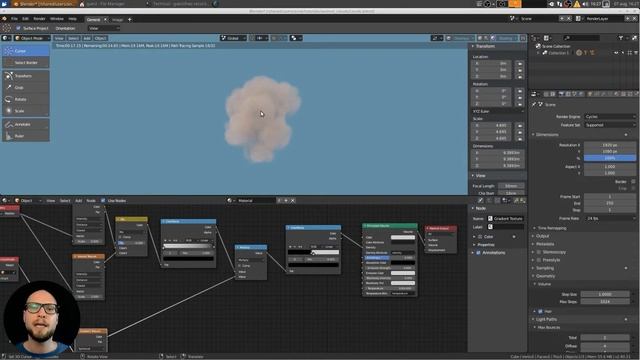Click the Resolution X field

pyautogui.click(x=610, y=145)
